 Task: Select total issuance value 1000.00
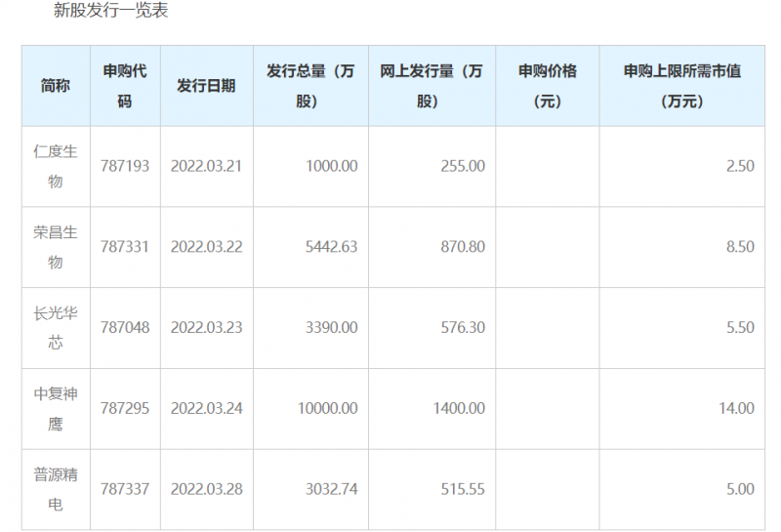[x=331, y=166]
